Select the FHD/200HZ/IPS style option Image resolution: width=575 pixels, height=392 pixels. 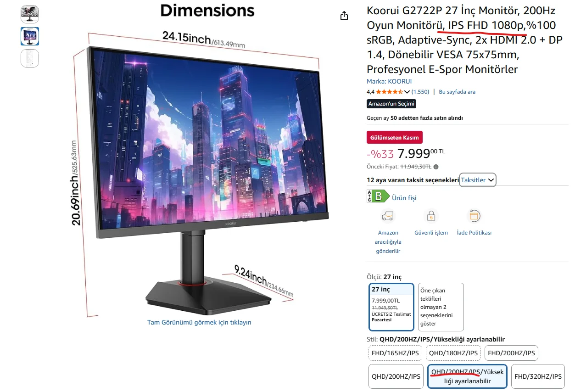511,353
